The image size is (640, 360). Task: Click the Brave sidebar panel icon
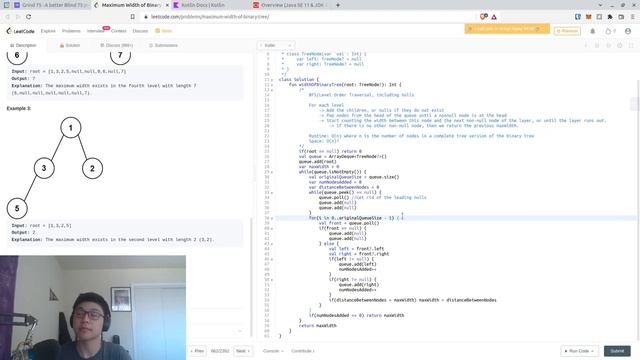[599, 17]
